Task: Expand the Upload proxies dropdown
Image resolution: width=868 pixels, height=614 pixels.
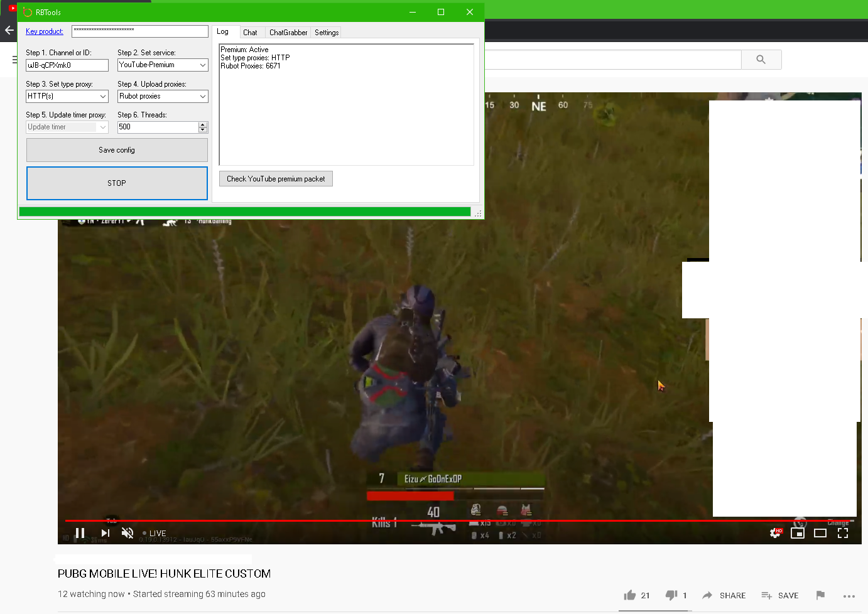Action: (202, 97)
